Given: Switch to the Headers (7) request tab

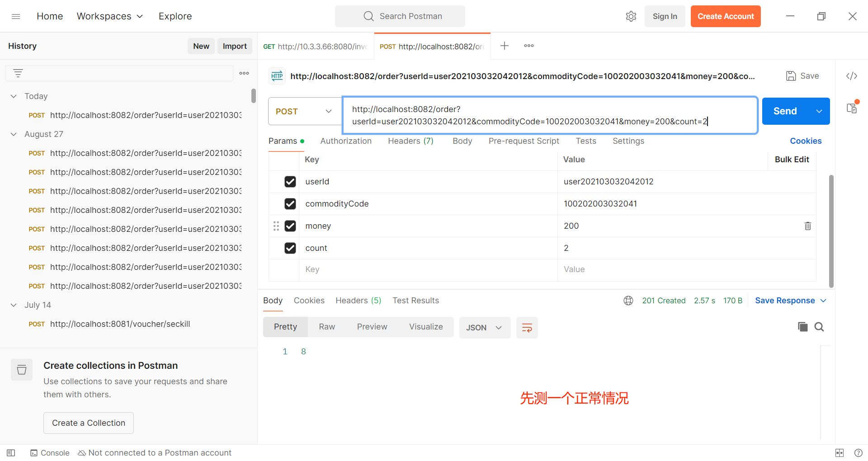Looking at the screenshot, I should pos(410,141).
